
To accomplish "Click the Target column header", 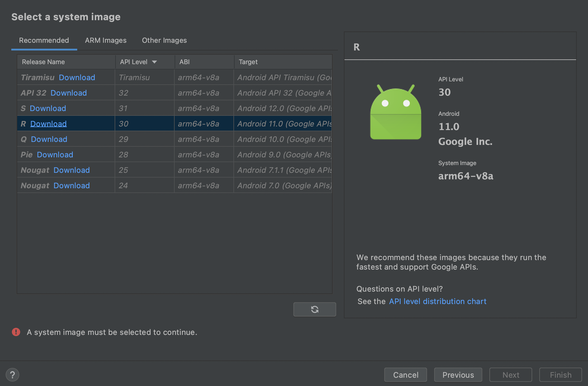I will 283,62.
